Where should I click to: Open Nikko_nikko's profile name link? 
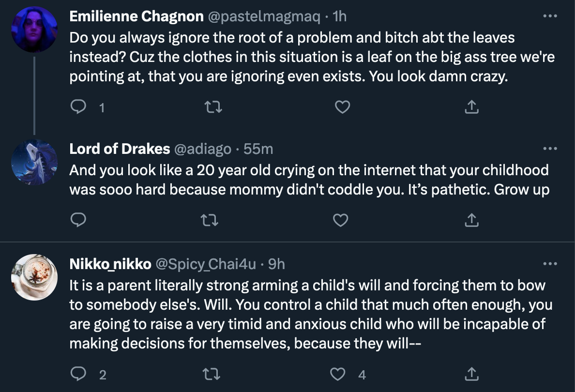[x=110, y=264]
